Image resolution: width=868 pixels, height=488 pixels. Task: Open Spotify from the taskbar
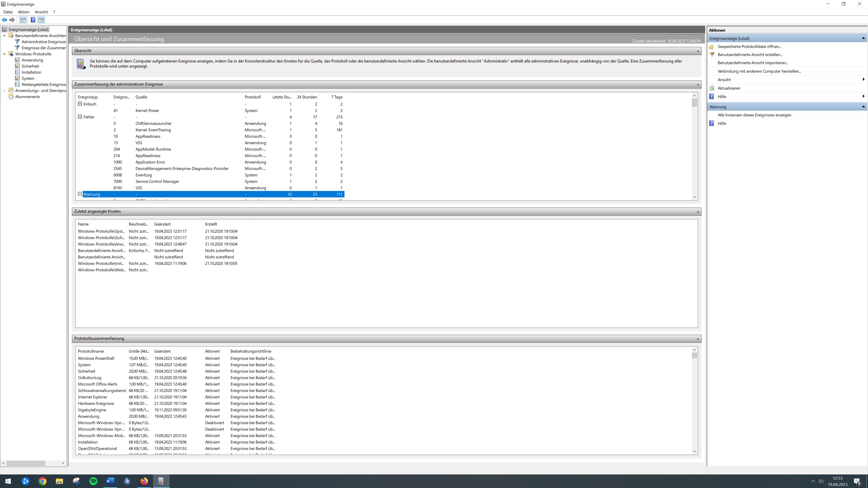pos(93,481)
